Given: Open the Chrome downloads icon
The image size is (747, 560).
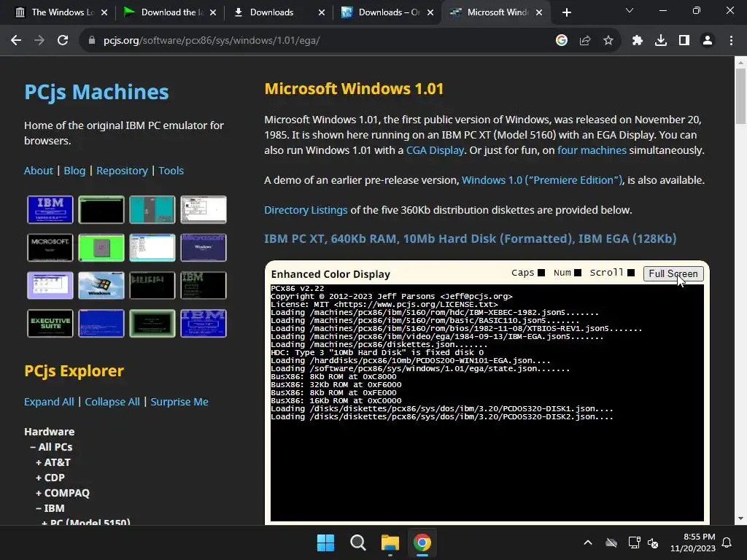Looking at the screenshot, I should coord(661,41).
